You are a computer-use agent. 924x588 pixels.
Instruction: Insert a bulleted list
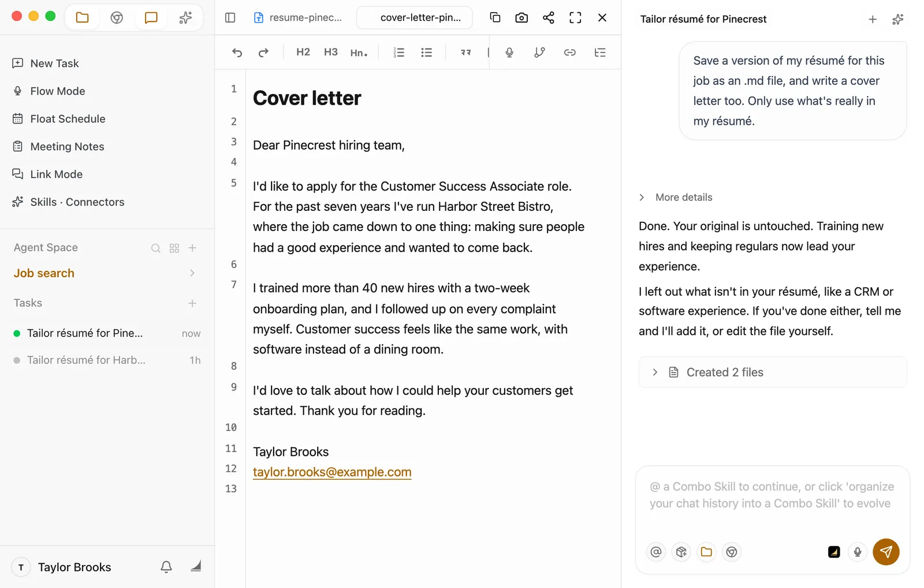[x=426, y=53]
